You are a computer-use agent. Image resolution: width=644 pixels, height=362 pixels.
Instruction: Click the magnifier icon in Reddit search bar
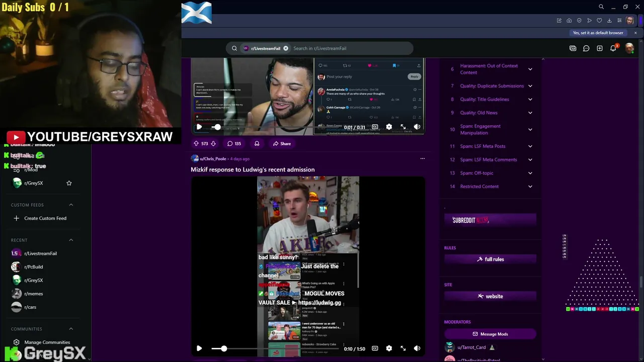(x=234, y=48)
